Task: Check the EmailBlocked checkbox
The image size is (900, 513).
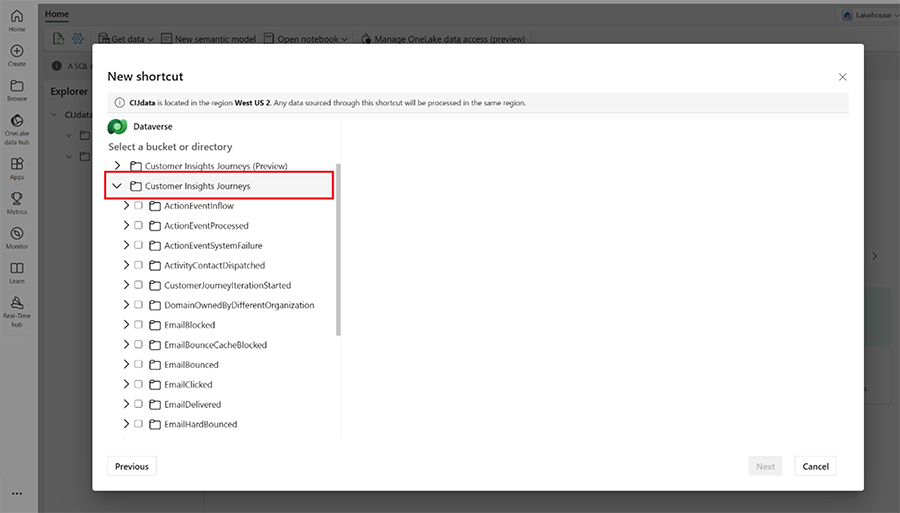Action: [138, 325]
